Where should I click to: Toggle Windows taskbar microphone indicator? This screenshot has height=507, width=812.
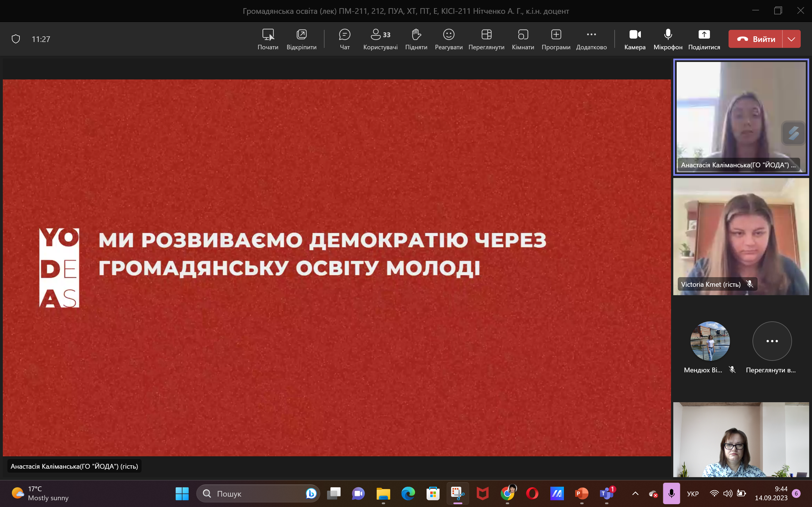pyautogui.click(x=671, y=493)
